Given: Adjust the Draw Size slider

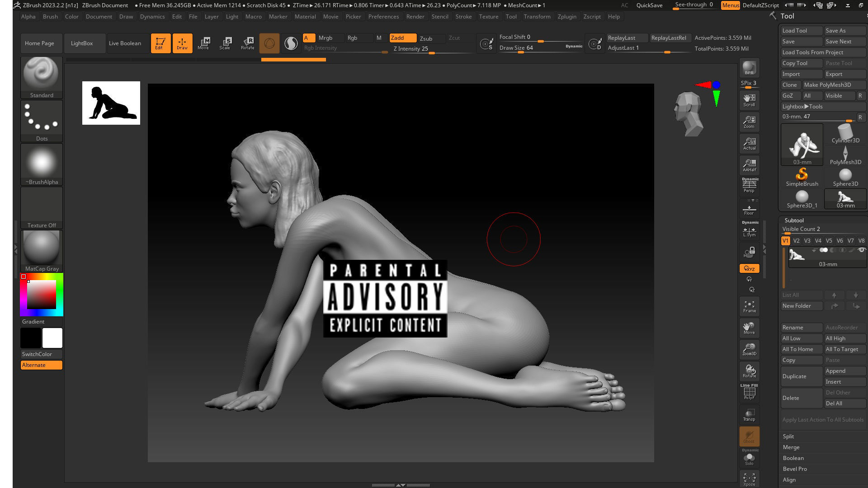Looking at the screenshot, I should pyautogui.click(x=541, y=48).
